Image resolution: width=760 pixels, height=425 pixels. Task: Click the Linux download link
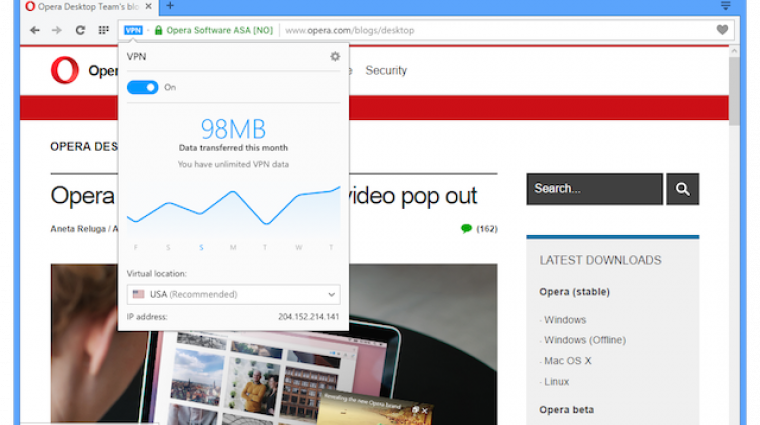point(556,382)
